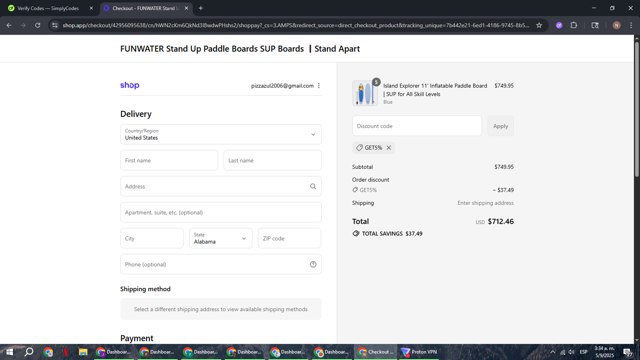Click the Shop logo

tap(130, 85)
